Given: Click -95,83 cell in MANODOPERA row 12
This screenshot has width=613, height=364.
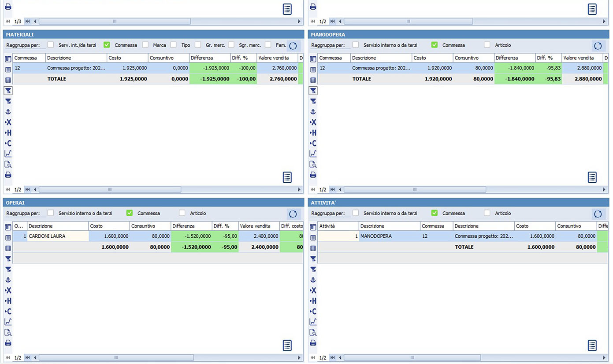Looking at the screenshot, I should coord(549,68).
